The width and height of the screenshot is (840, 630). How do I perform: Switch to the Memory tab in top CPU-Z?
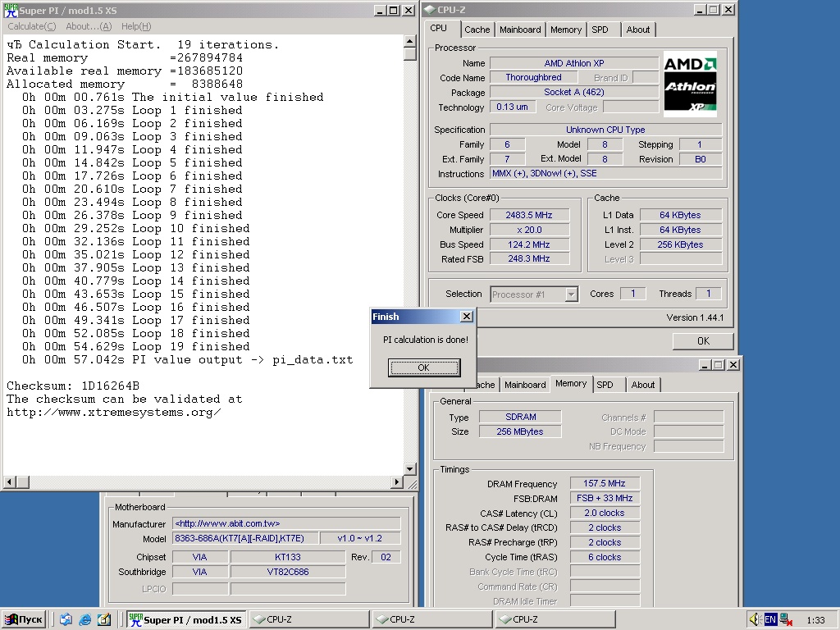click(x=566, y=30)
